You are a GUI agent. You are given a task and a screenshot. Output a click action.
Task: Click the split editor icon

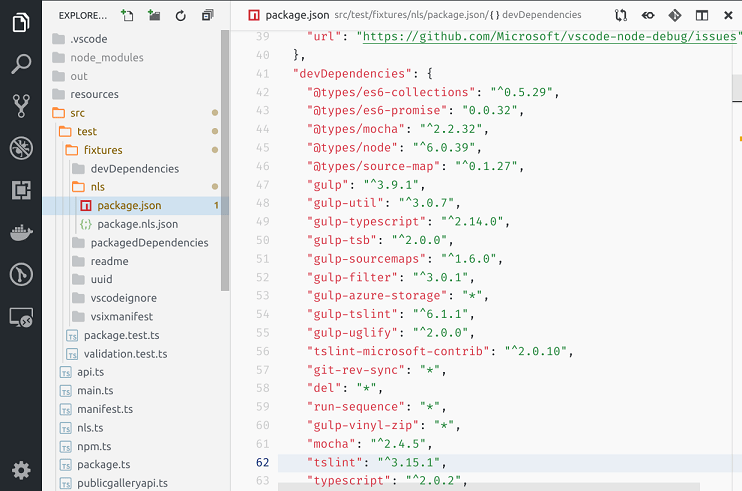[x=702, y=16]
